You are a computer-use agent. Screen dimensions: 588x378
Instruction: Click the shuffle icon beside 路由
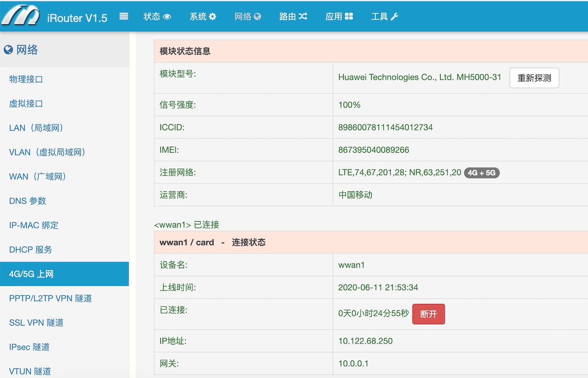[303, 17]
